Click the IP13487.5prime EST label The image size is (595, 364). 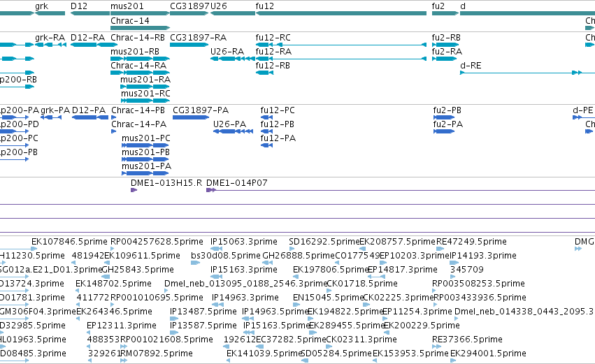tap(203, 312)
